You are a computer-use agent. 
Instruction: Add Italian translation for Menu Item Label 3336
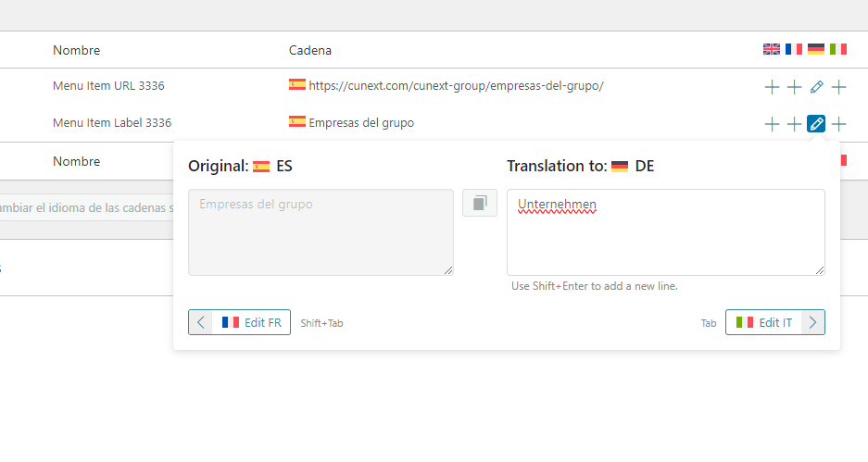pos(838,124)
